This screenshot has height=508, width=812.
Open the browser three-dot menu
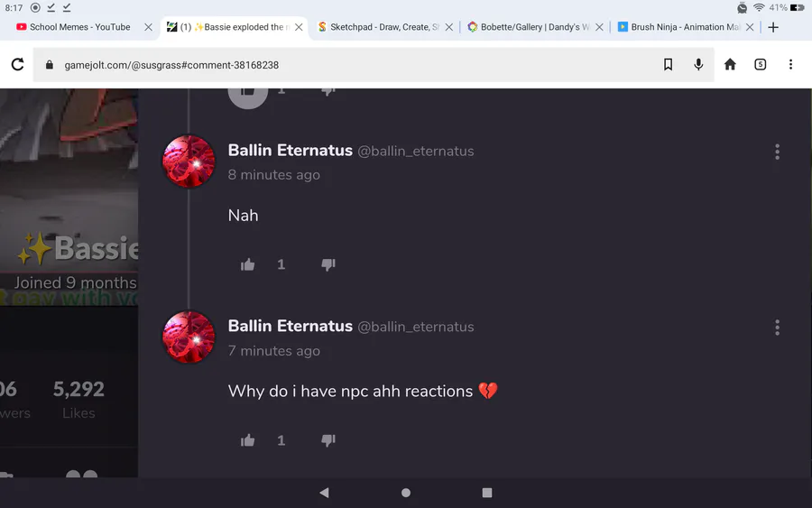point(790,64)
